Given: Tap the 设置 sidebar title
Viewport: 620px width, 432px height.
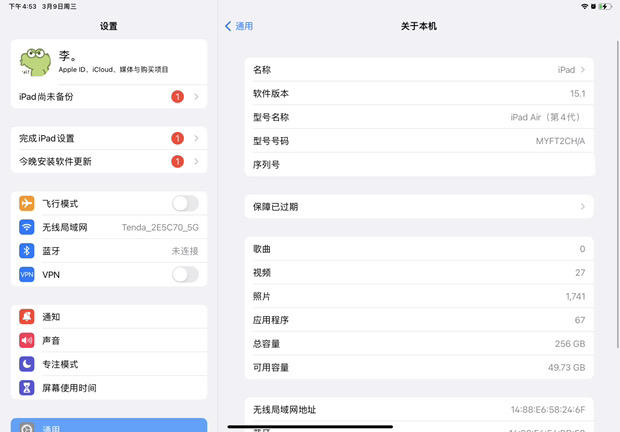Looking at the screenshot, I should pyautogui.click(x=109, y=26).
